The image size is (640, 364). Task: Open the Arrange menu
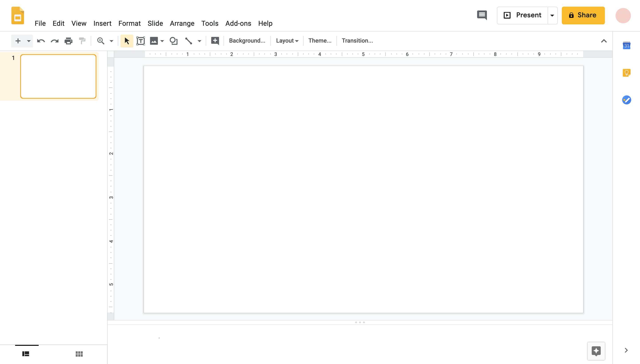tap(182, 23)
